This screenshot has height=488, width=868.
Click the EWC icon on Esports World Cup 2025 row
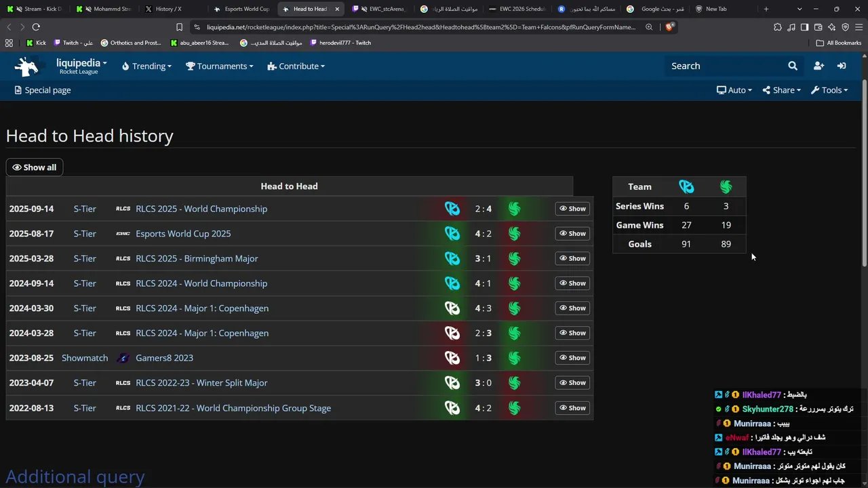[123, 234]
